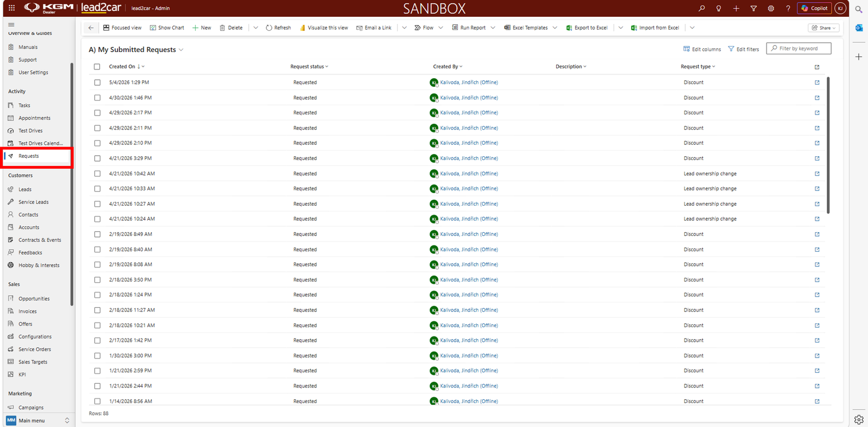Click Visualize this view command
The image size is (868, 427).
[324, 28]
